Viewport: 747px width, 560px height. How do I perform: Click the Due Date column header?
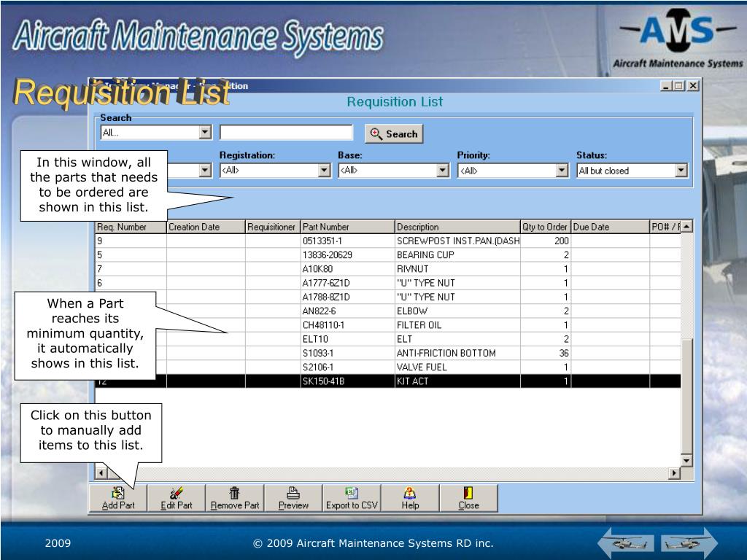[x=611, y=227]
